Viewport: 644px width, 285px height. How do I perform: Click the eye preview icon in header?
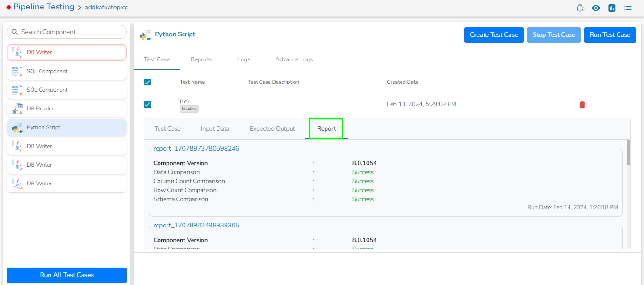(x=596, y=8)
